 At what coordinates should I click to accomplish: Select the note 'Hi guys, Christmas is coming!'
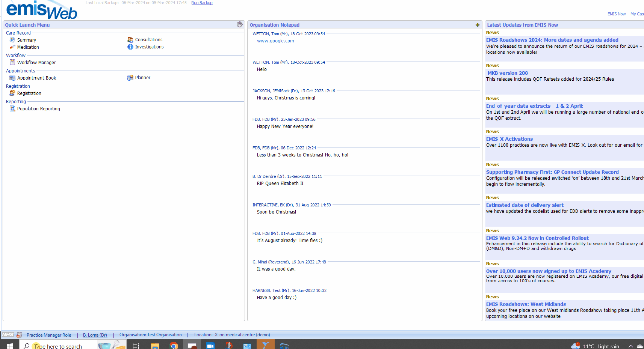286,98
